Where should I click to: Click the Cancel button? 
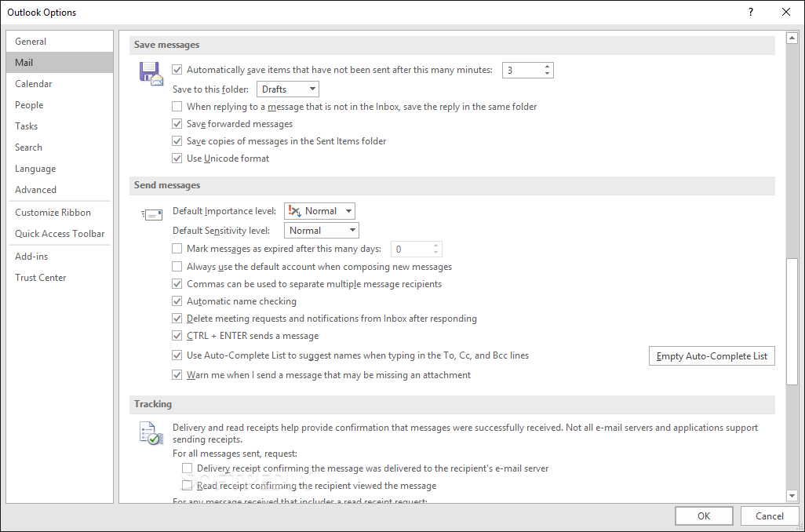pyautogui.click(x=769, y=516)
